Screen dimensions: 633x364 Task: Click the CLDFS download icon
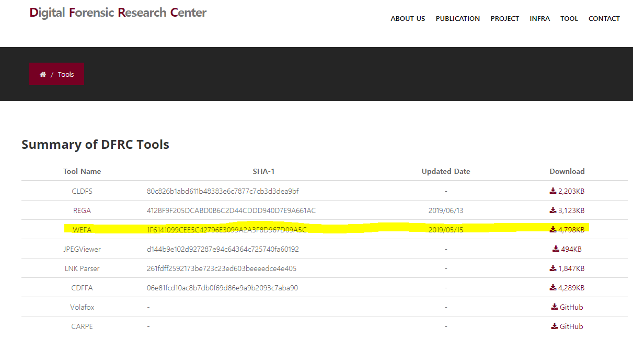coord(553,191)
